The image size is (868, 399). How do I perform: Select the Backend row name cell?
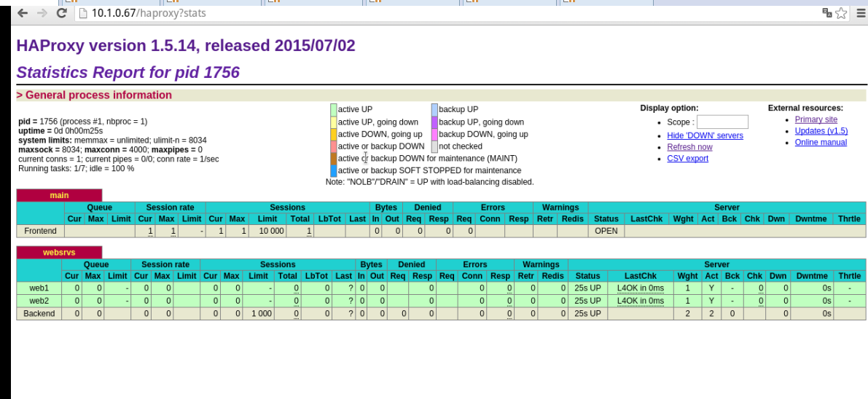pyautogui.click(x=39, y=313)
